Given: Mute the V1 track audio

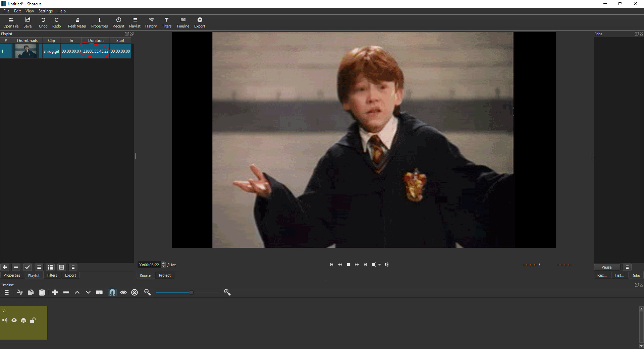Looking at the screenshot, I should pos(5,320).
